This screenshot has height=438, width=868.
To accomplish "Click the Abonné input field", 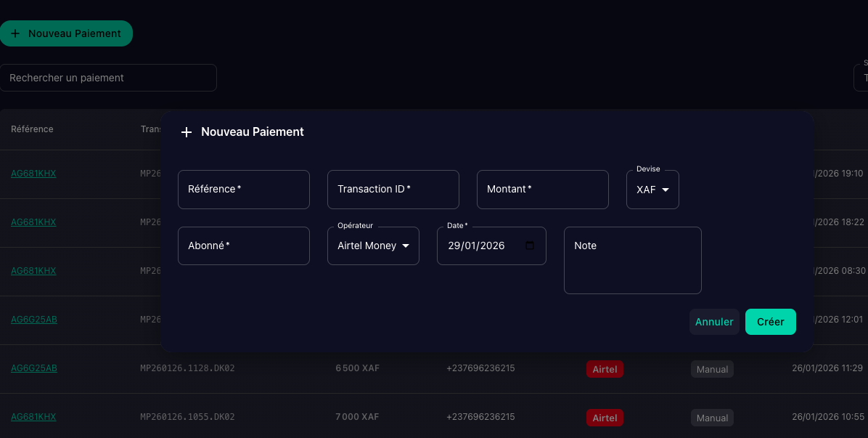I will click(x=243, y=246).
